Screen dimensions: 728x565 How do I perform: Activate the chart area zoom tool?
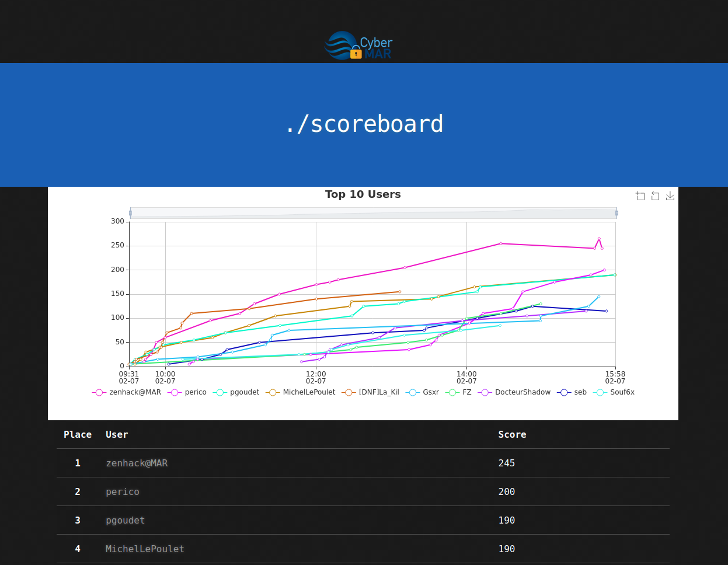click(x=640, y=196)
